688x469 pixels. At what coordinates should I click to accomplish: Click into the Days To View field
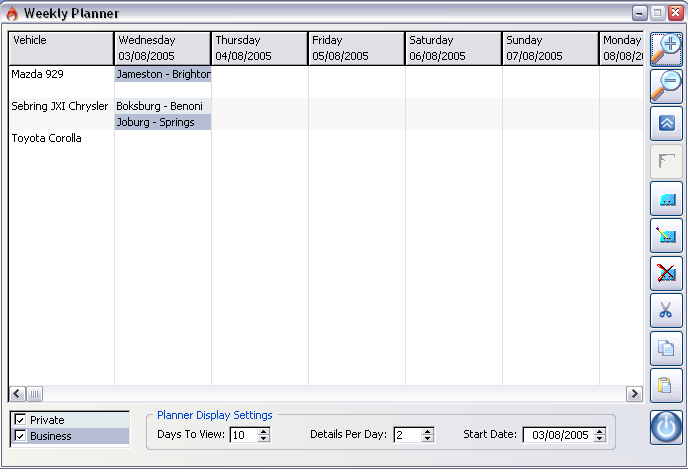(x=242, y=435)
